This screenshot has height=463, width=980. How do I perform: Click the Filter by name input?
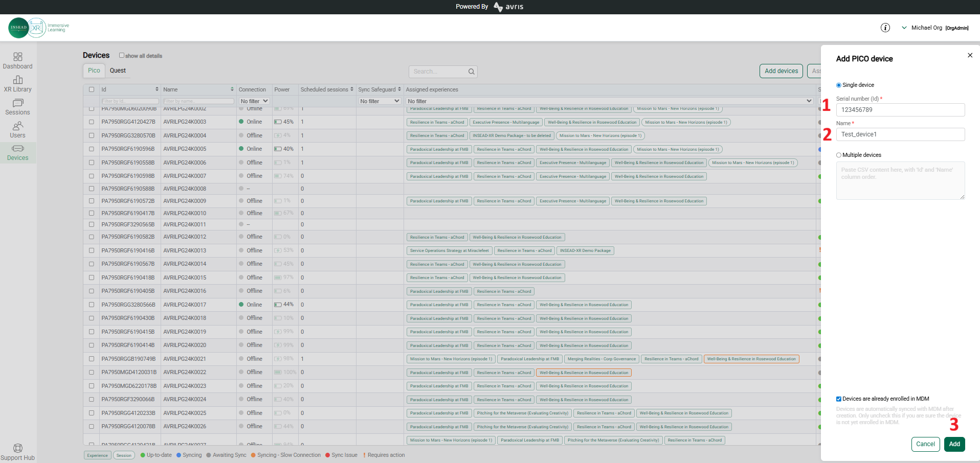click(x=198, y=101)
